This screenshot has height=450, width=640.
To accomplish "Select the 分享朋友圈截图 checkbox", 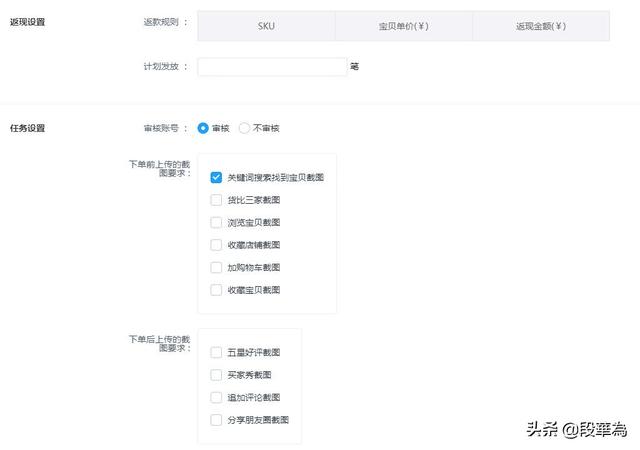I will click(216, 420).
